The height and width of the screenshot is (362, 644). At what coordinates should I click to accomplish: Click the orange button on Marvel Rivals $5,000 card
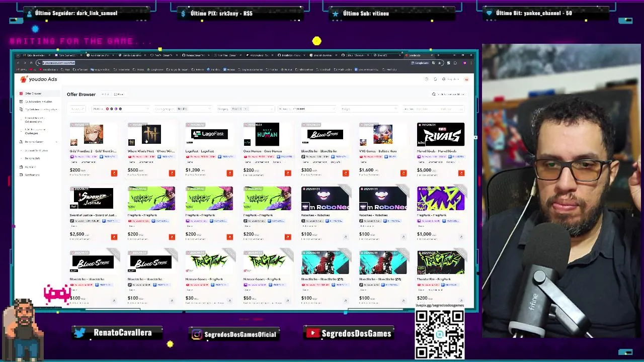tap(461, 173)
